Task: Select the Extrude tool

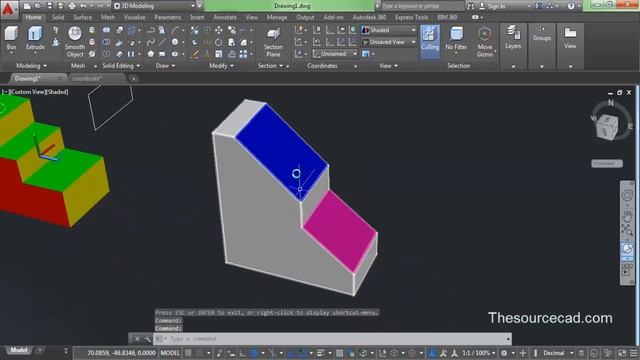Action: tap(35, 38)
